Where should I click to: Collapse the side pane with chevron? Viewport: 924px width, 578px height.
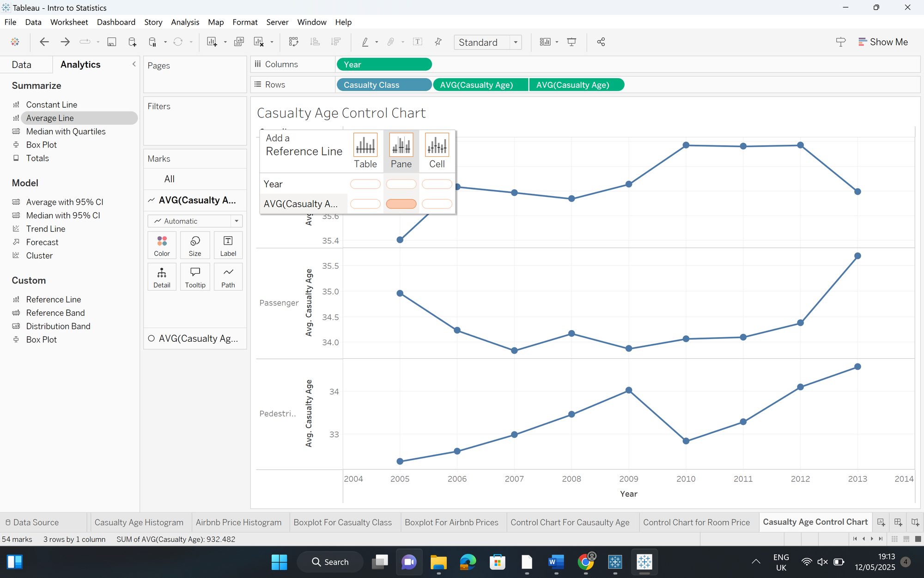pos(134,64)
